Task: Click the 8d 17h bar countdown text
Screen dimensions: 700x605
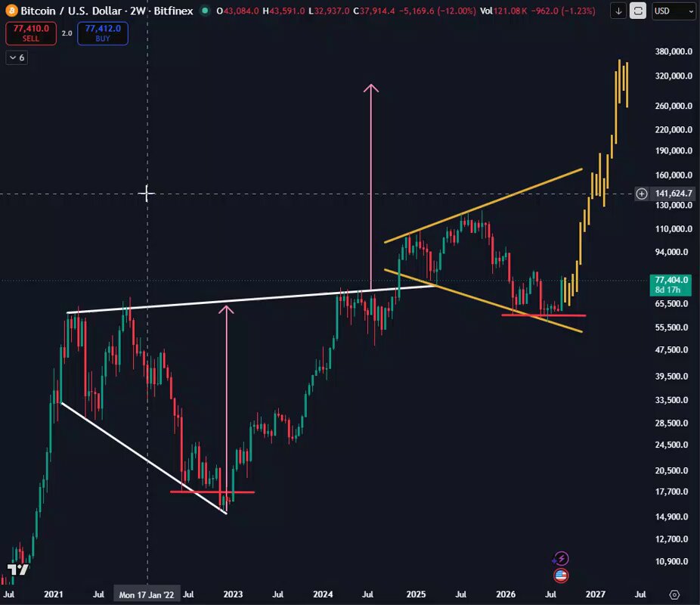Action: point(667,290)
